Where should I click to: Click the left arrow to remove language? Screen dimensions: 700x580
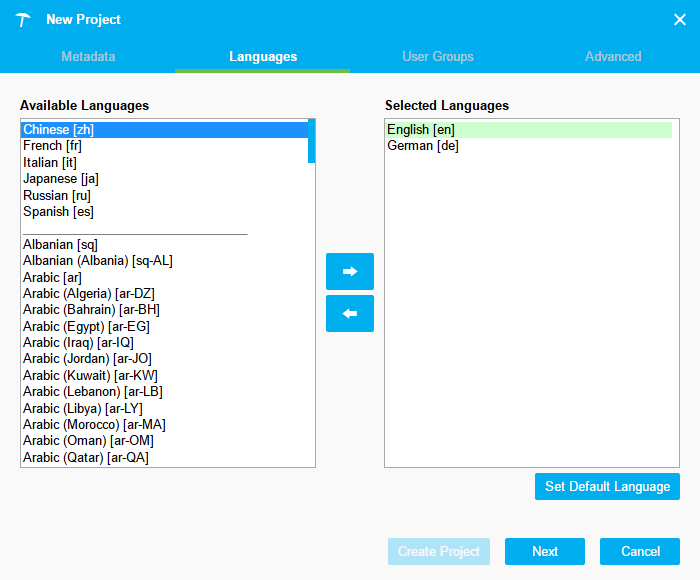(x=350, y=313)
